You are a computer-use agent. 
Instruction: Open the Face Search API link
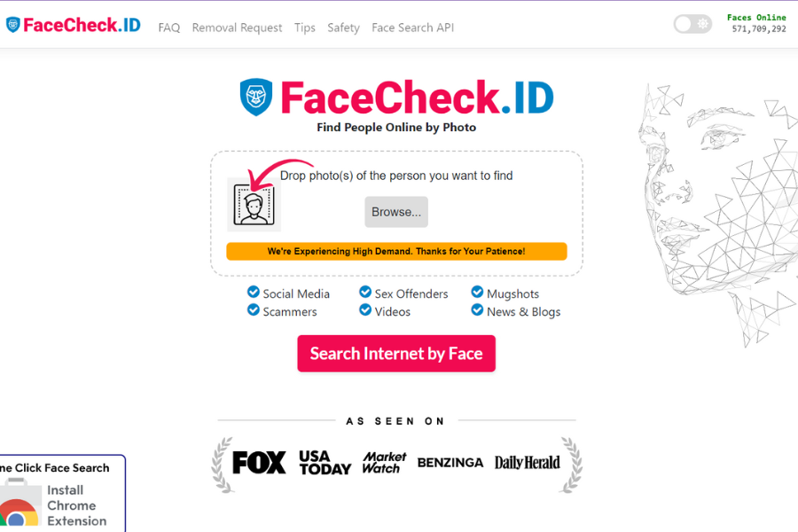412,27
